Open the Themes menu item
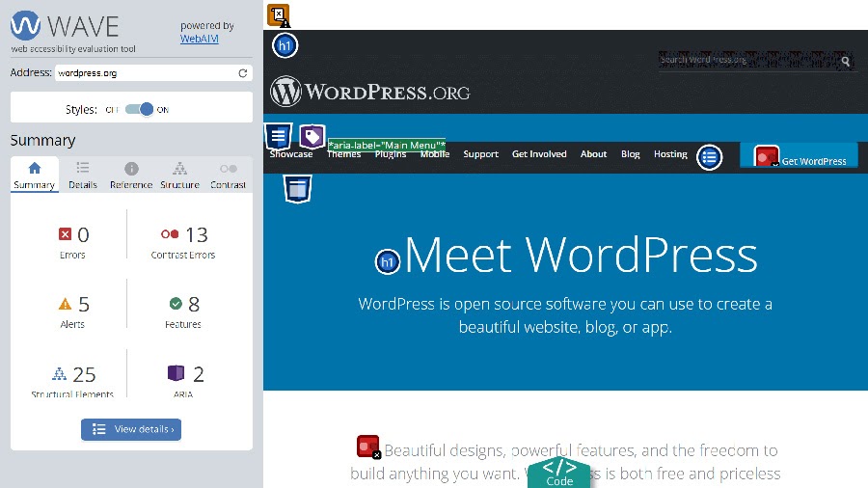The height and width of the screenshot is (488, 868). [343, 154]
